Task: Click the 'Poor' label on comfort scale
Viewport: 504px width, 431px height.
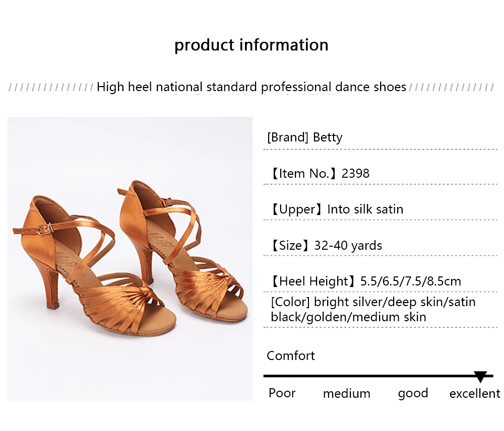Action: 282,393
